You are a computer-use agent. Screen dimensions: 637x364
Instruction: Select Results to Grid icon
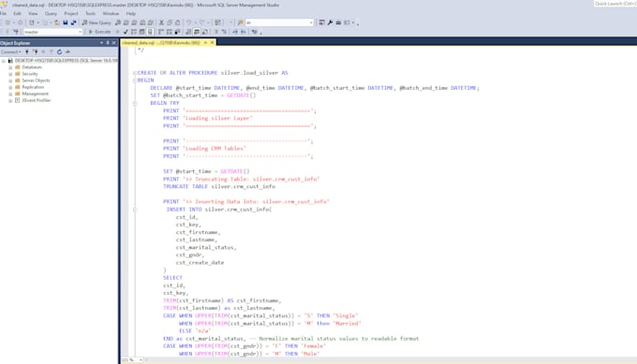[197, 32]
